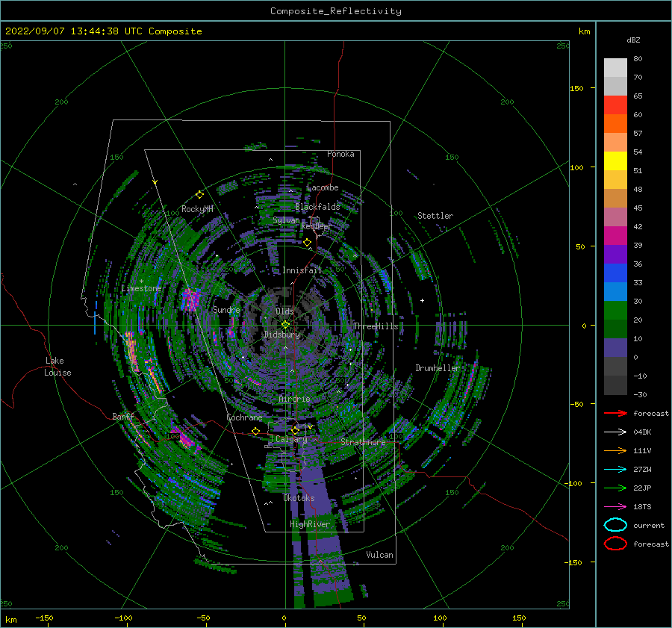Click the yellow diamond marker near RockyMH

pyautogui.click(x=199, y=195)
